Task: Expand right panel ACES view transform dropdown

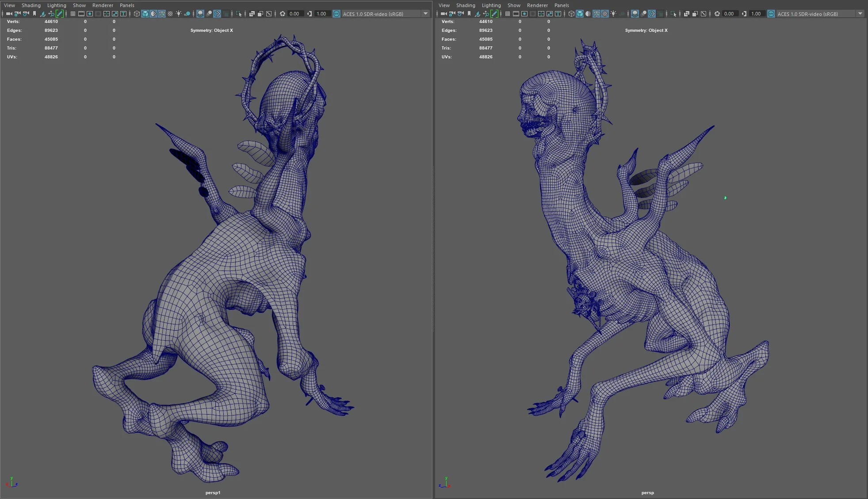Action: pos(860,14)
